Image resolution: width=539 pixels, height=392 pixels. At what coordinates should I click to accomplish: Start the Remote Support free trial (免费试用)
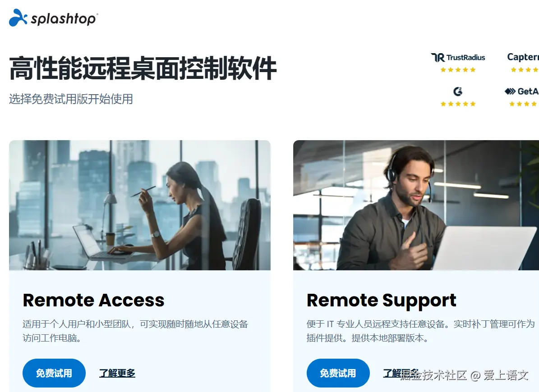click(x=338, y=373)
